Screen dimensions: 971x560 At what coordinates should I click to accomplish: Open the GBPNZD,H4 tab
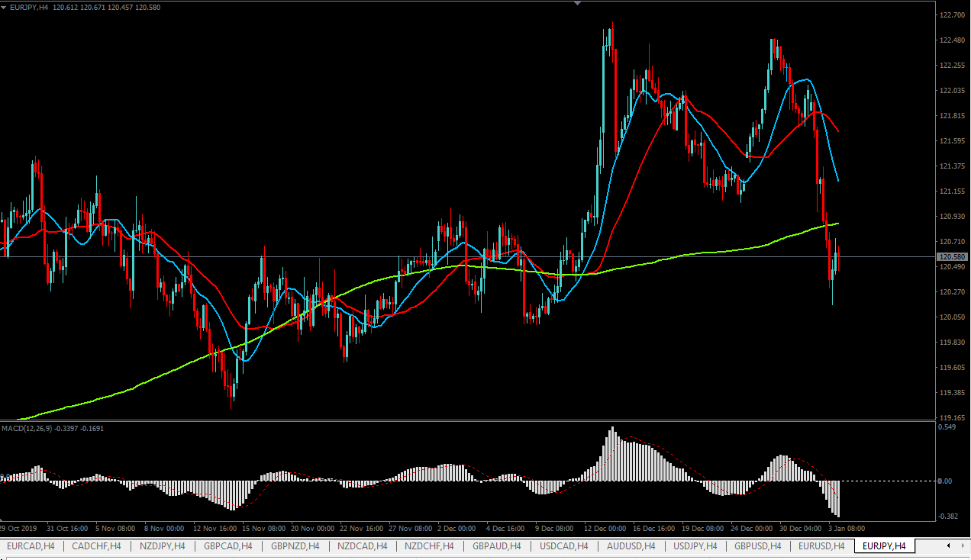click(x=295, y=546)
